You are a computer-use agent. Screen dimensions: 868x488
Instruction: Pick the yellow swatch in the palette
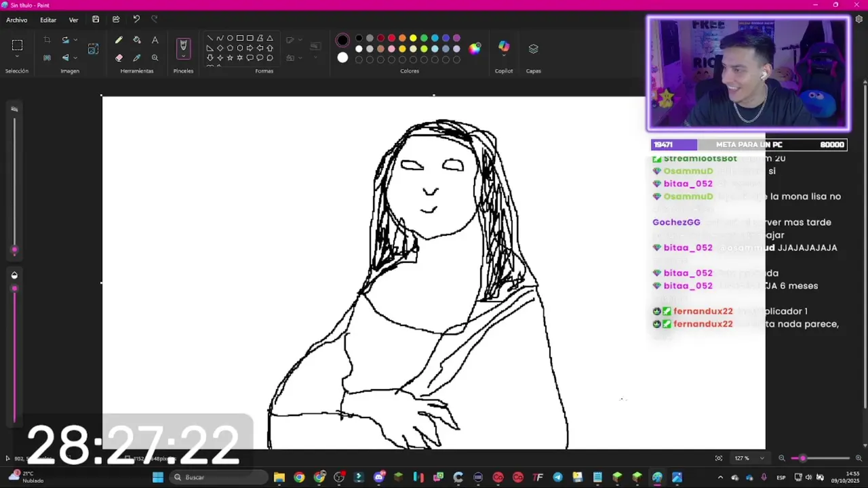coord(413,38)
